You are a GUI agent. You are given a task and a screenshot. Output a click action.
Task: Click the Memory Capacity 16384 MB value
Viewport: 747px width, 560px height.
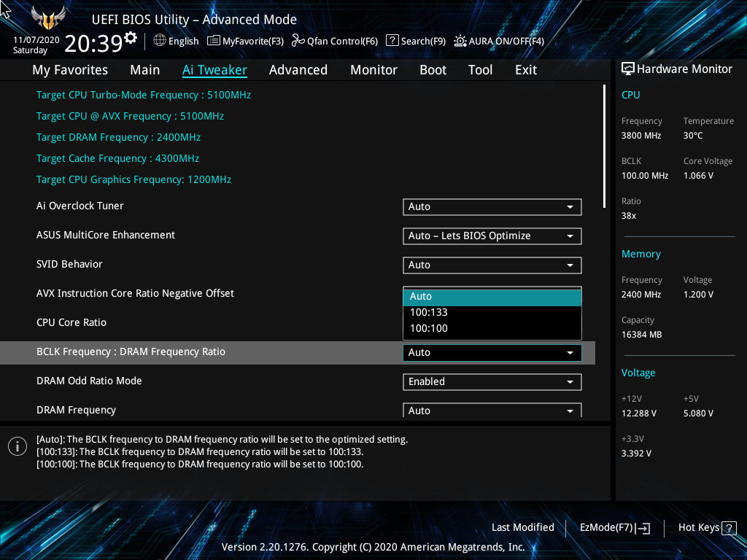click(x=641, y=335)
